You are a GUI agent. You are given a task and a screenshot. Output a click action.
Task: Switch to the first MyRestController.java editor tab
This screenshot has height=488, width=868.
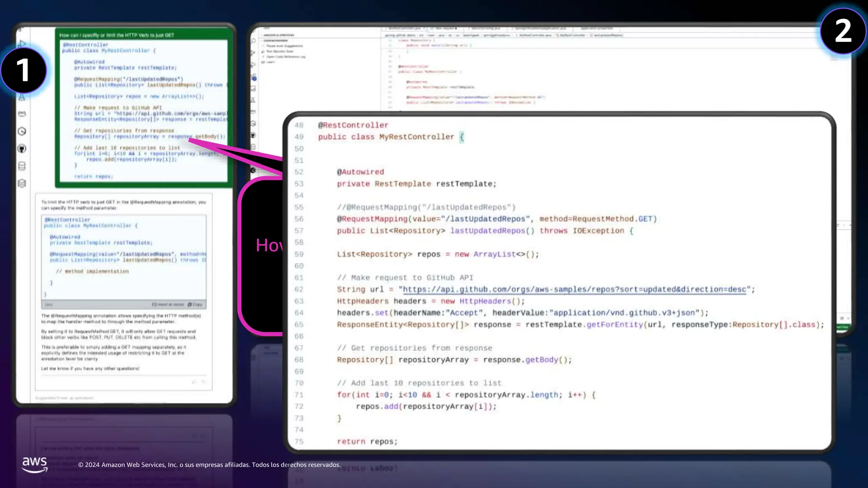coord(405,28)
